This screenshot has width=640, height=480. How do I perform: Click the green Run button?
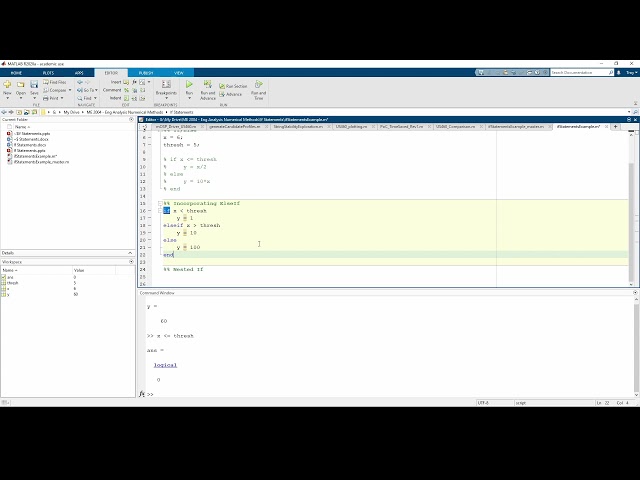coord(189,84)
